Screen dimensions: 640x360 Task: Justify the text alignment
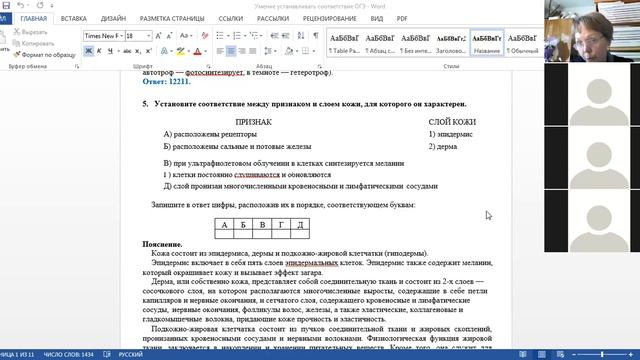tap(253, 51)
